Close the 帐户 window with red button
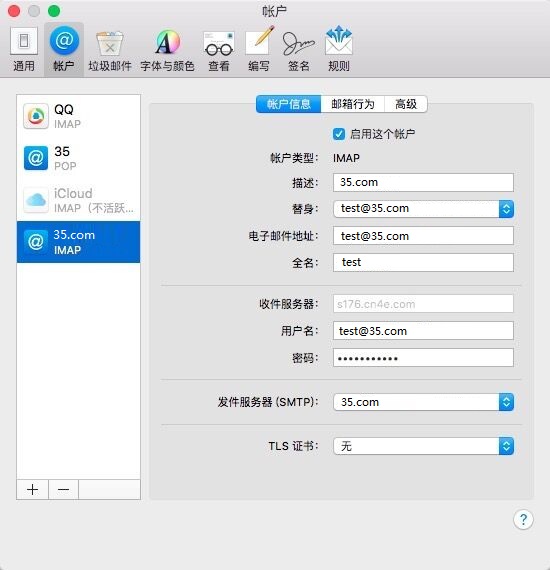This screenshot has width=550, height=570. pos(14,11)
